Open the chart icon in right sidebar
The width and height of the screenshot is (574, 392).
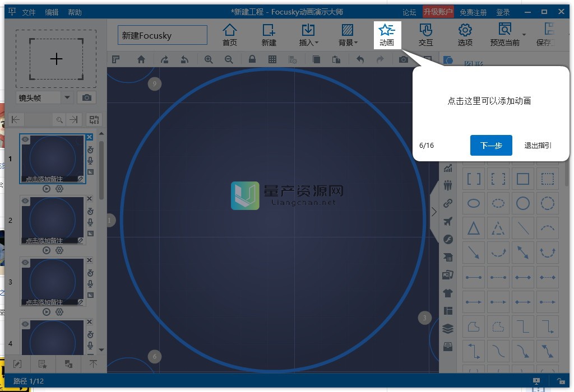[448, 168]
